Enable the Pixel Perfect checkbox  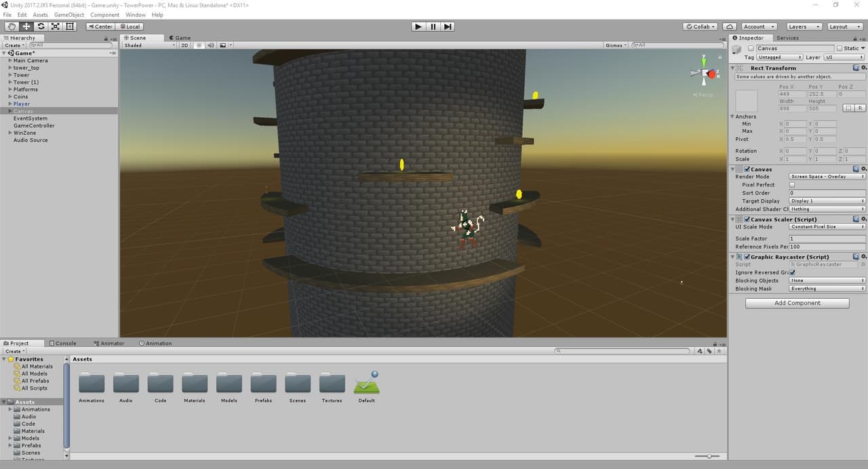792,184
